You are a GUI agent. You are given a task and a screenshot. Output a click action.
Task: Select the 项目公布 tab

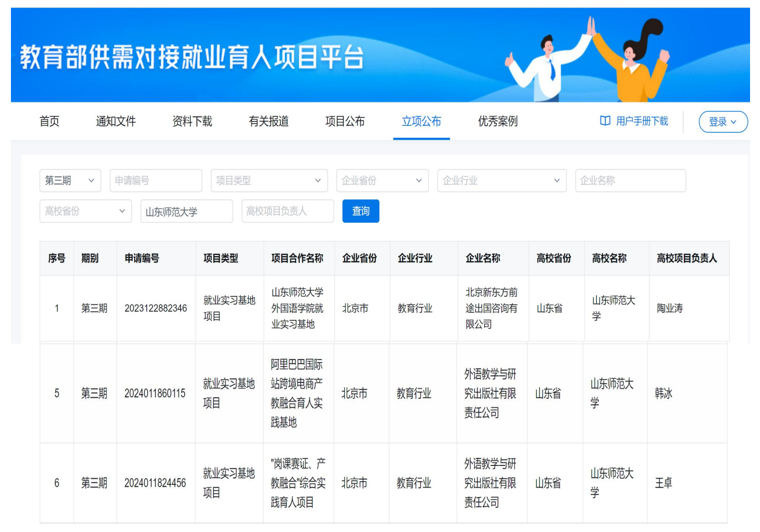(x=345, y=121)
